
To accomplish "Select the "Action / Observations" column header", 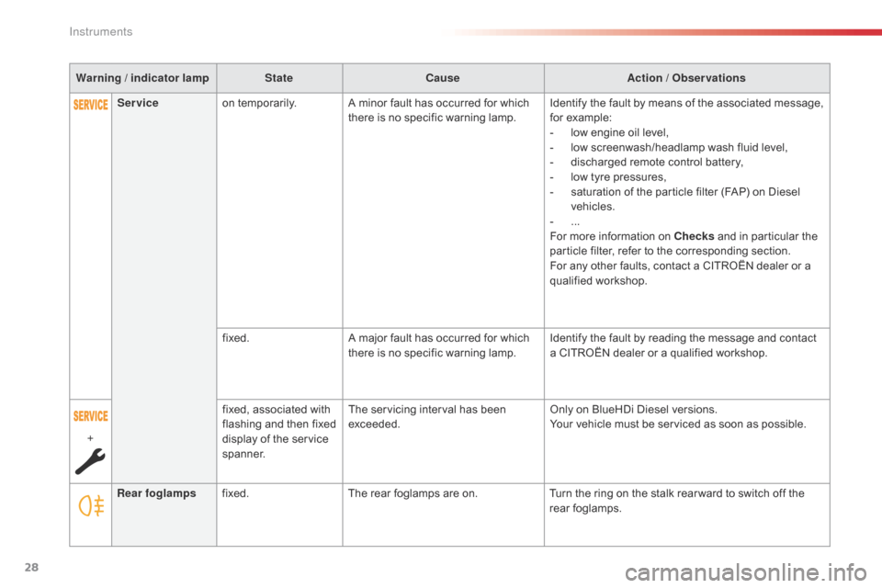I will point(686,78).
